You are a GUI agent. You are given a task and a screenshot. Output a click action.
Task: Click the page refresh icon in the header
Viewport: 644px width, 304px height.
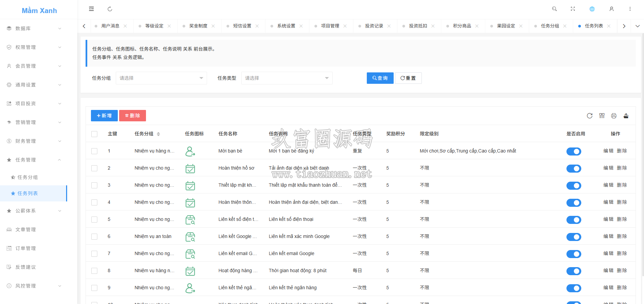[110, 9]
